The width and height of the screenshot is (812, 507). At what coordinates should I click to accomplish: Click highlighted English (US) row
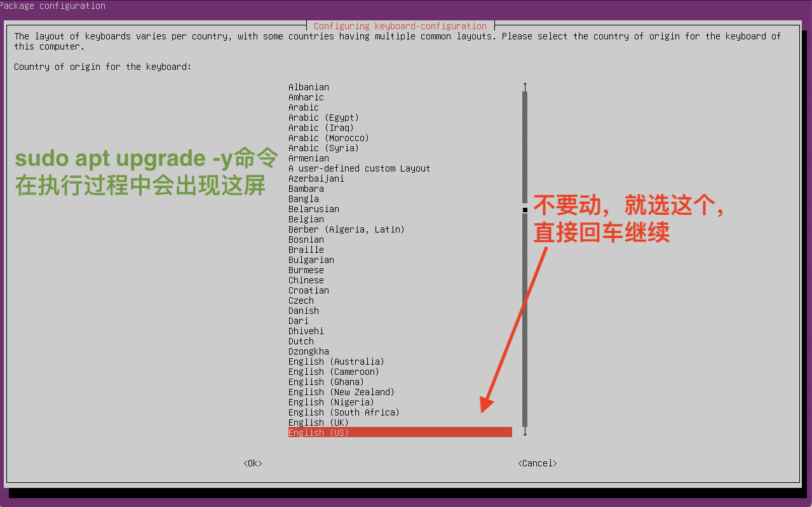tap(400, 433)
